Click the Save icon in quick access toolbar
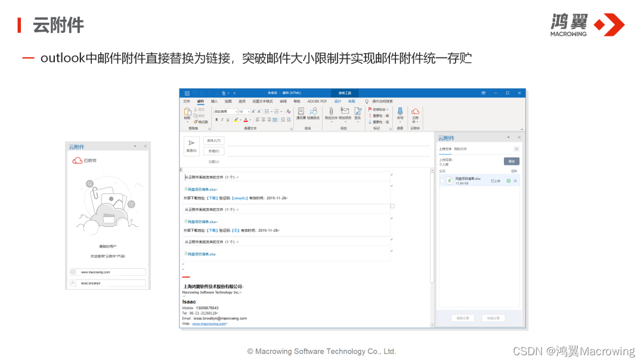Viewport: 644px width, 363px height. (187, 93)
